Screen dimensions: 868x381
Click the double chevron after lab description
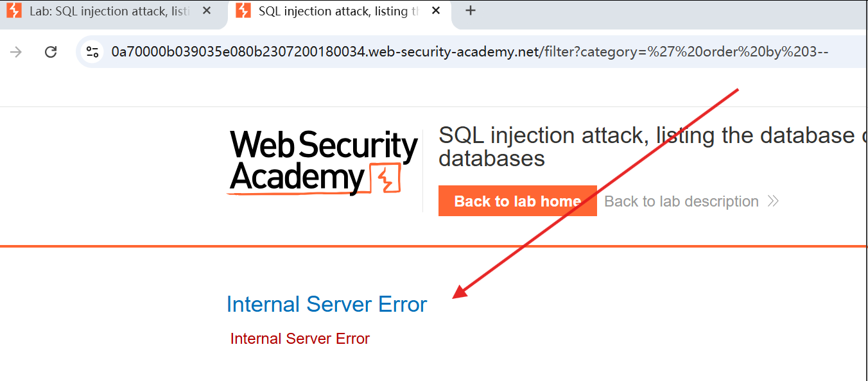[x=773, y=201]
